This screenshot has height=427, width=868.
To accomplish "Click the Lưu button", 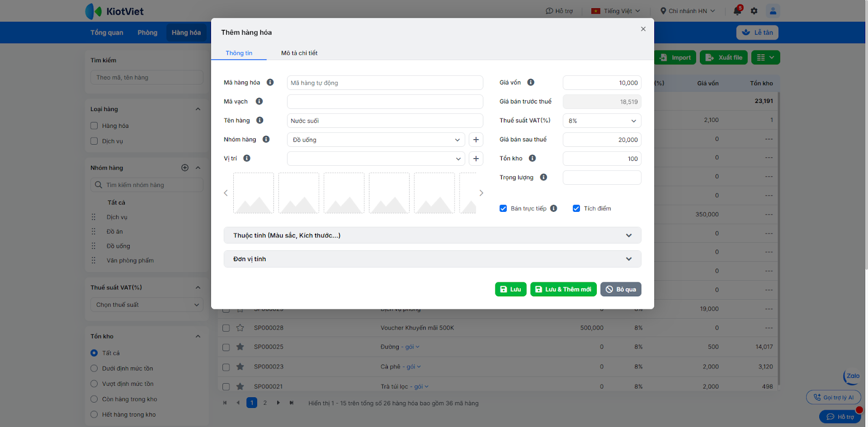I will pos(510,289).
